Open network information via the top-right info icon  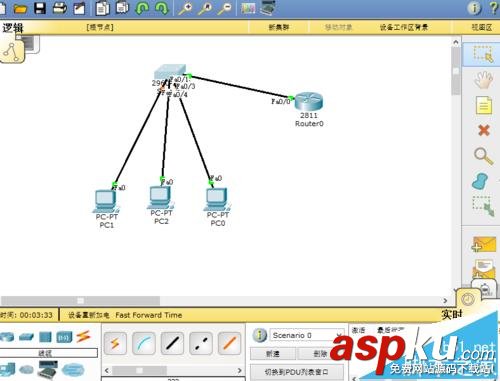(474, 8)
